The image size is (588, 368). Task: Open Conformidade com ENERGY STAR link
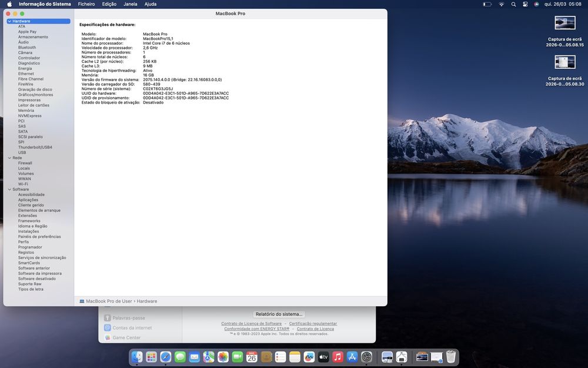point(257,329)
